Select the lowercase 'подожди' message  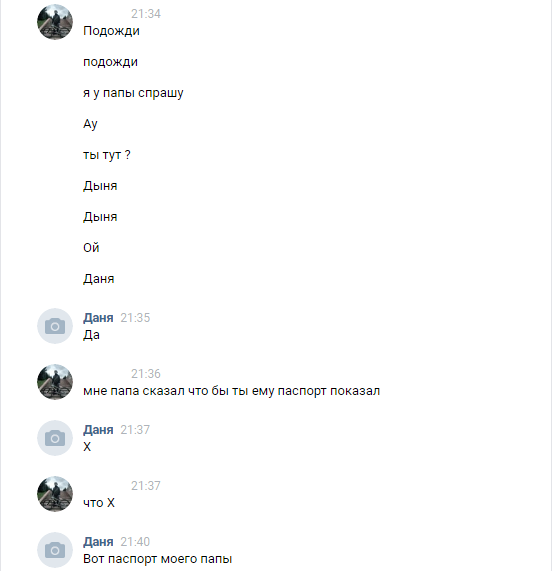110,62
